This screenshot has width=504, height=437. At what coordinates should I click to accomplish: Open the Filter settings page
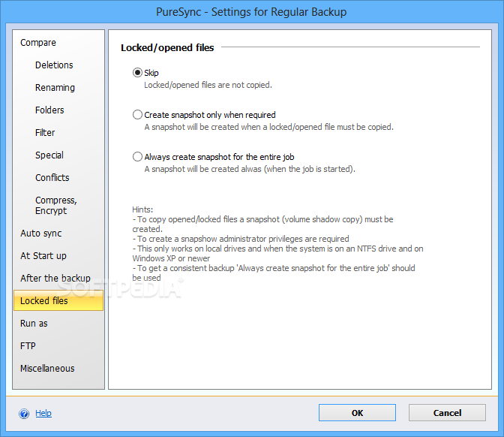pyautogui.click(x=45, y=133)
